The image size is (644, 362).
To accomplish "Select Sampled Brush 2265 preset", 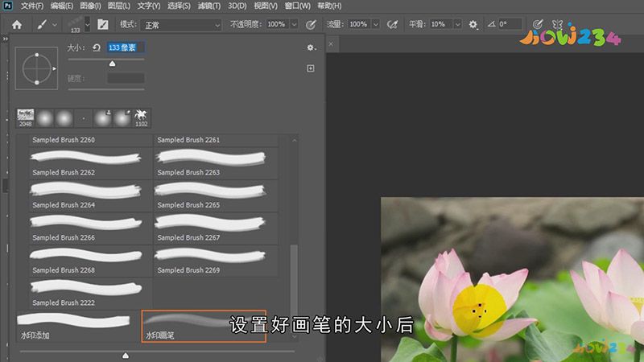I will 216,195.
